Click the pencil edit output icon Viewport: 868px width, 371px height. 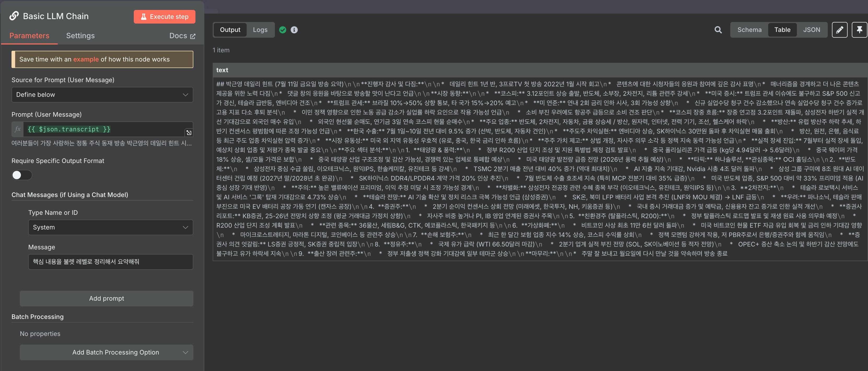pos(840,30)
